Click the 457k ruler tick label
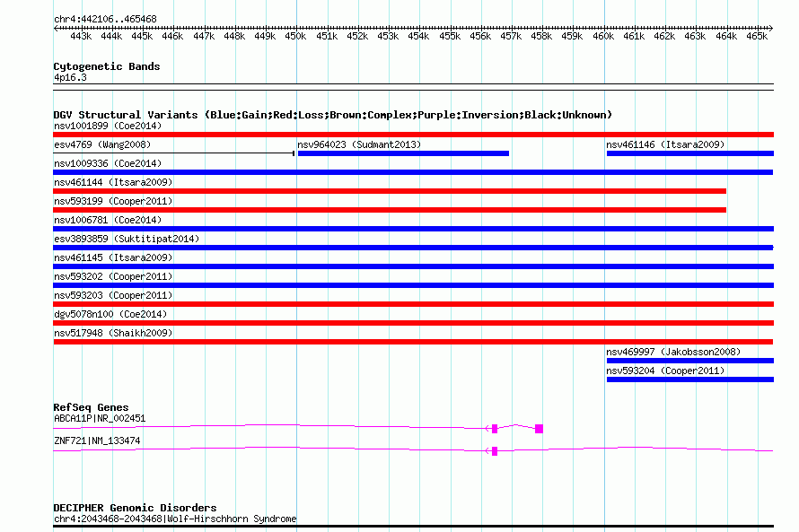The width and height of the screenshot is (799, 532). click(x=511, y=36)
